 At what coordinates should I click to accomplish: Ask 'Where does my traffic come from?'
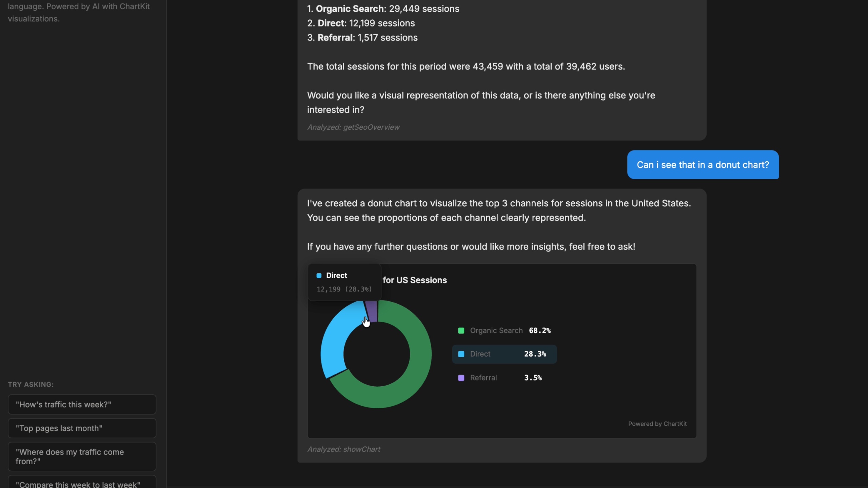pyautogui.click(x=81, y=456)
